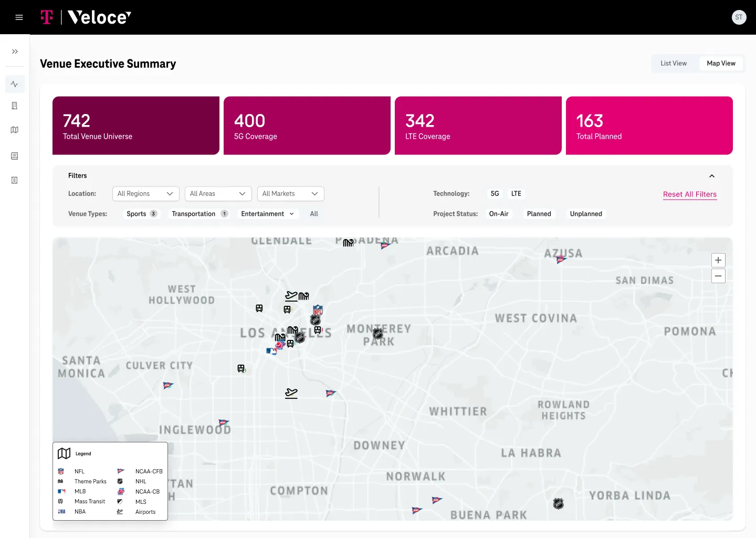Open the All Regions dropdown
This screenshot has height=538, width=756.
[x=146, y=194]
